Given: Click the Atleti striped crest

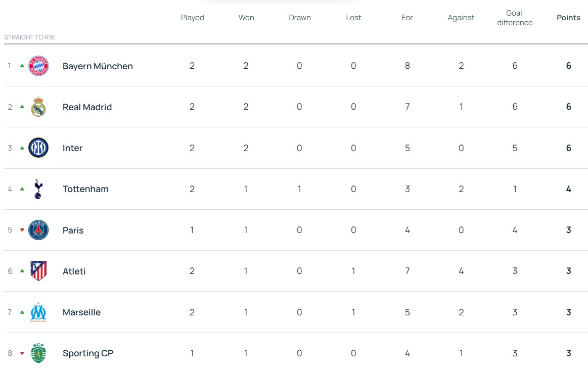Looking at the screenshot, I should click(38, 271).
